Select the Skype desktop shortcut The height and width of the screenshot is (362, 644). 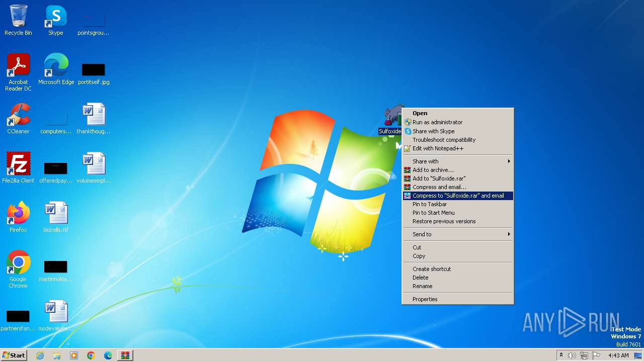click(56, 21)
